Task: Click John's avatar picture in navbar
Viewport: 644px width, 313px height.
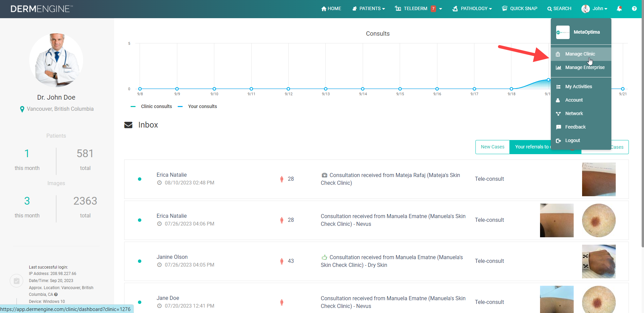Action: (x=585, y=9)
